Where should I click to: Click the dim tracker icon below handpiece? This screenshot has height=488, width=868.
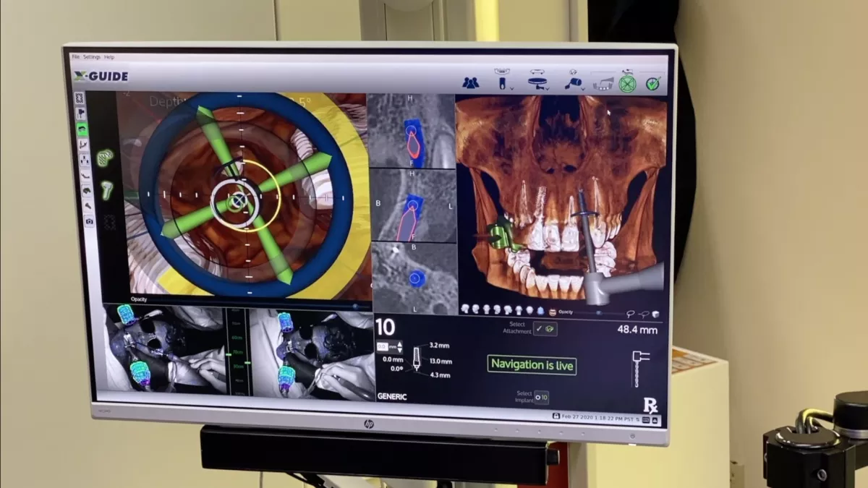point(109,222)
